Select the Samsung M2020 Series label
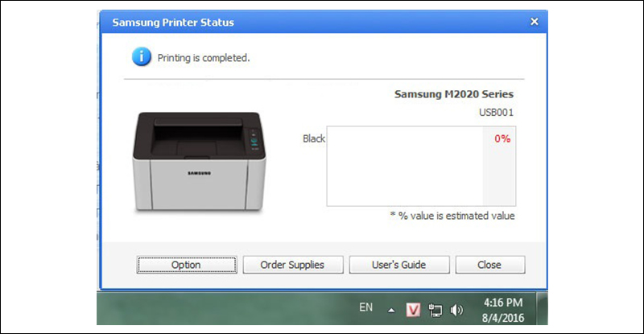 [453, 94]
